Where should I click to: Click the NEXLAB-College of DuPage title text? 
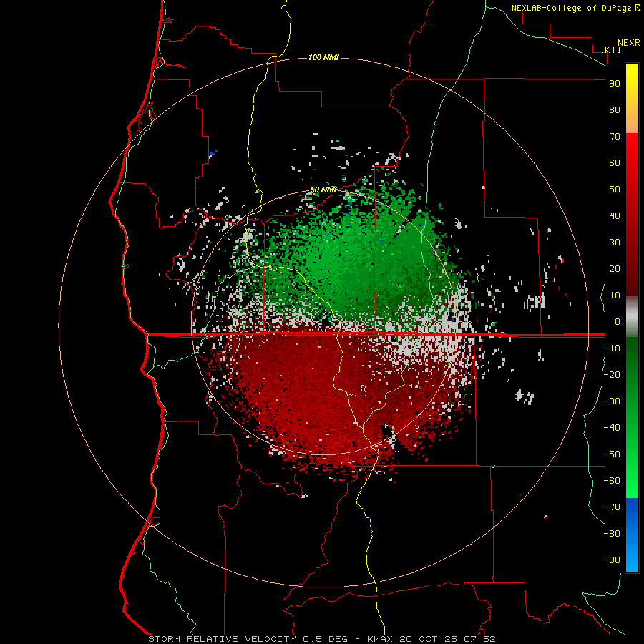point(571,8)
